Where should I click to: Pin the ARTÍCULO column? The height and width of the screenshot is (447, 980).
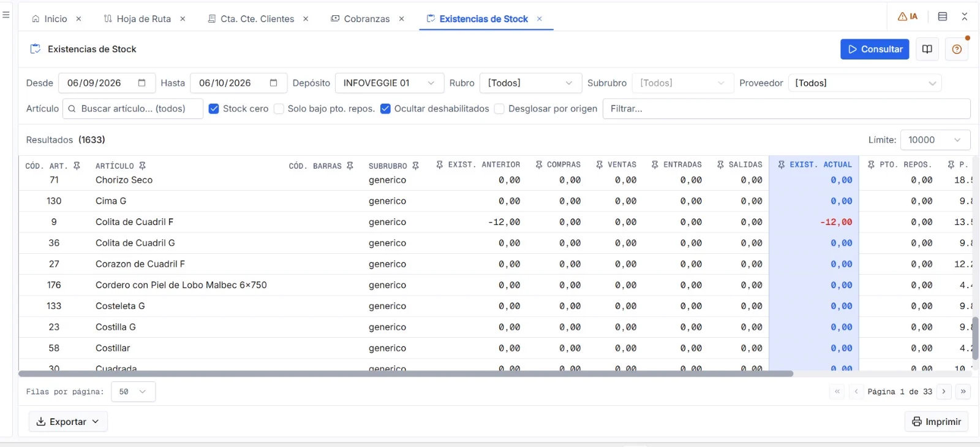point(142,166)
